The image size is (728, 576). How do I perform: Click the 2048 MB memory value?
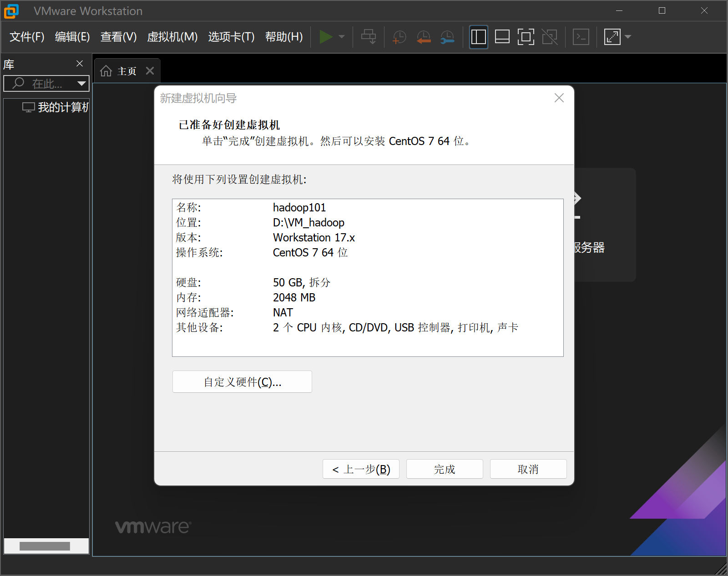[294, 298]
